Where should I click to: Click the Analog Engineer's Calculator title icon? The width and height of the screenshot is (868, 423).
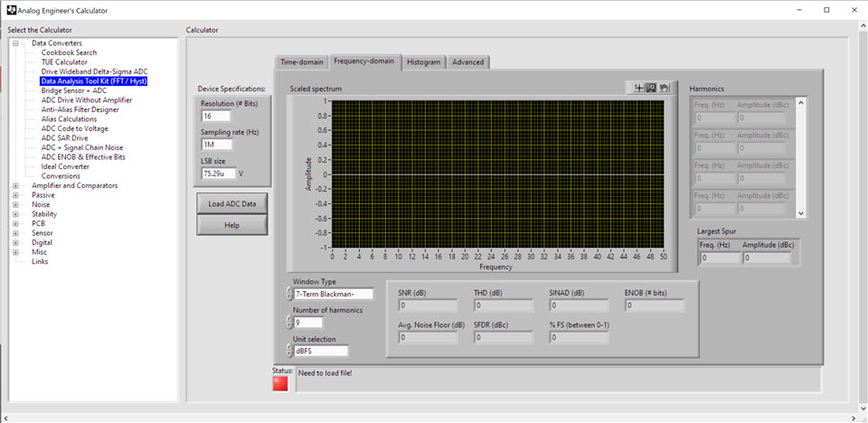[12, 10]
